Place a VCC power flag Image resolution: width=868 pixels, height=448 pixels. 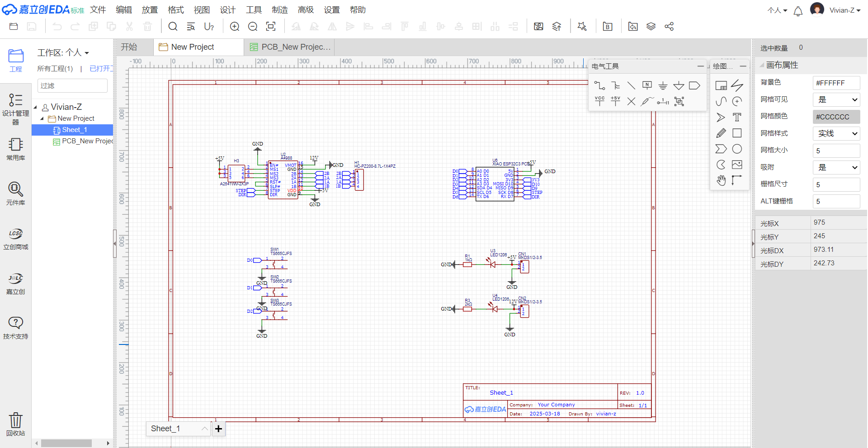coord(599,101)
